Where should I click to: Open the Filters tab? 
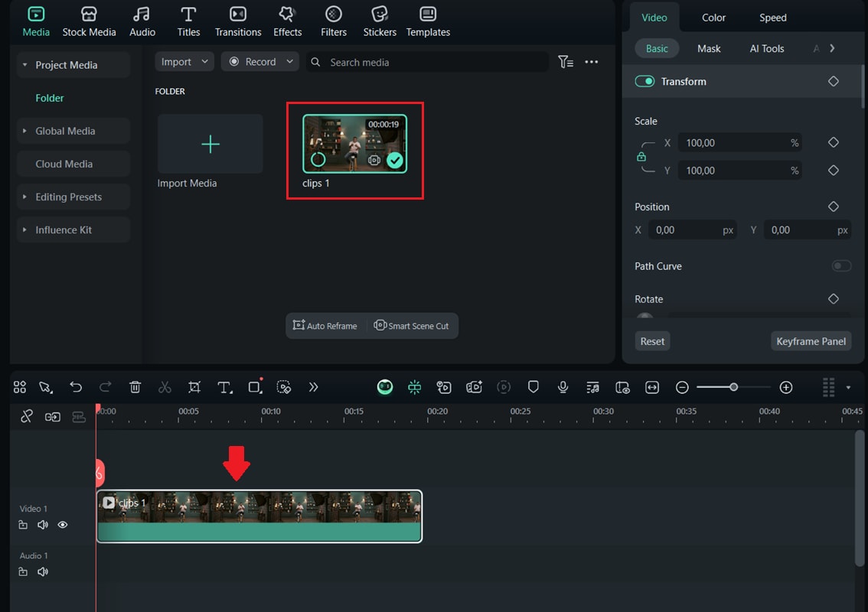(x=334, y=21)
